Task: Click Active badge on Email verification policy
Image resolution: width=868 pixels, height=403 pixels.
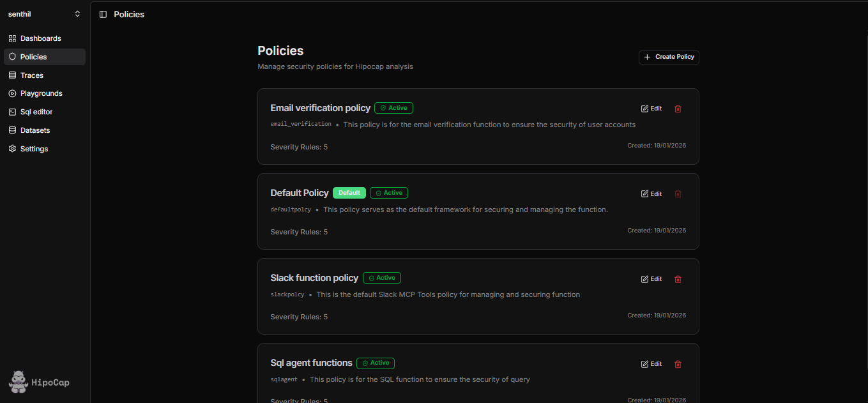Action: click(393, 108)
